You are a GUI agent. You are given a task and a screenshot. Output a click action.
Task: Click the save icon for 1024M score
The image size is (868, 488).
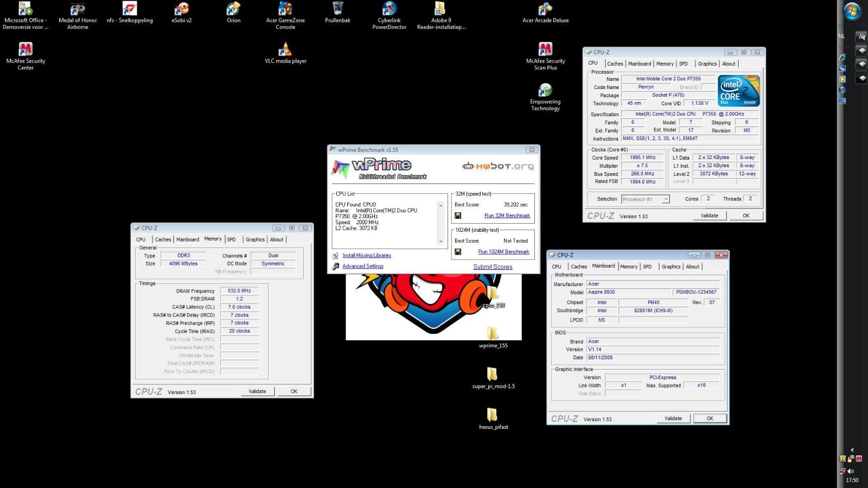coord(458,252)
